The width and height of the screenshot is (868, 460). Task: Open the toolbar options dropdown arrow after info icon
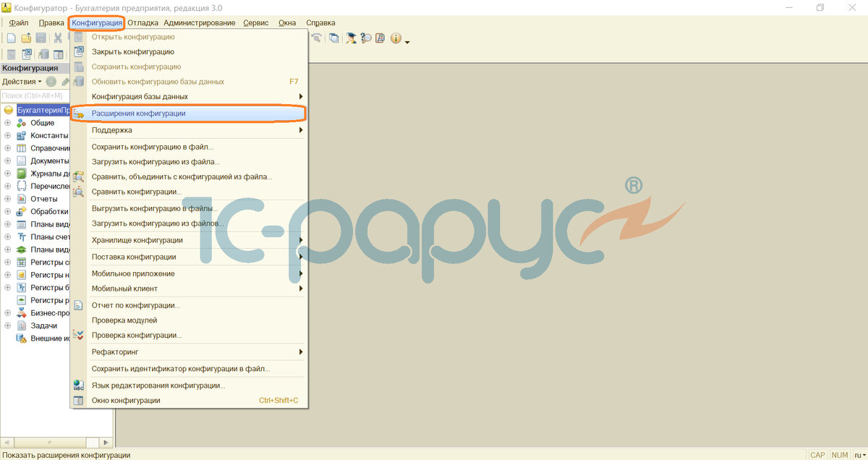(x=407, y=42)
